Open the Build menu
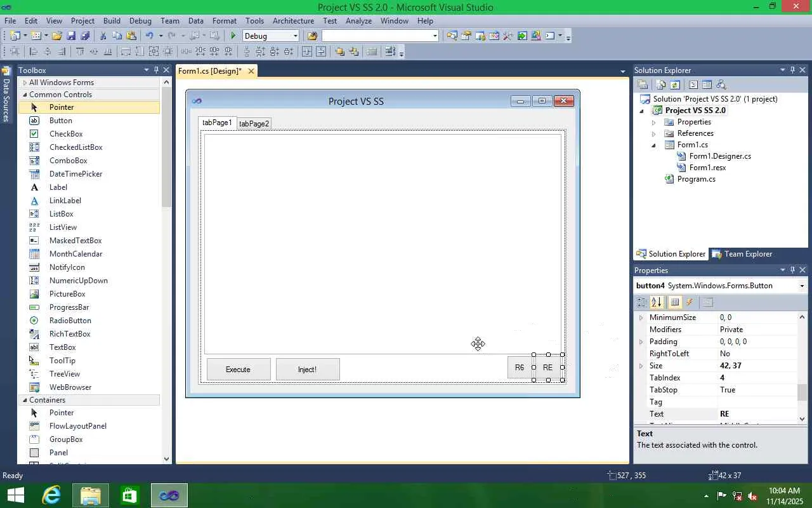 pos(112,21)
